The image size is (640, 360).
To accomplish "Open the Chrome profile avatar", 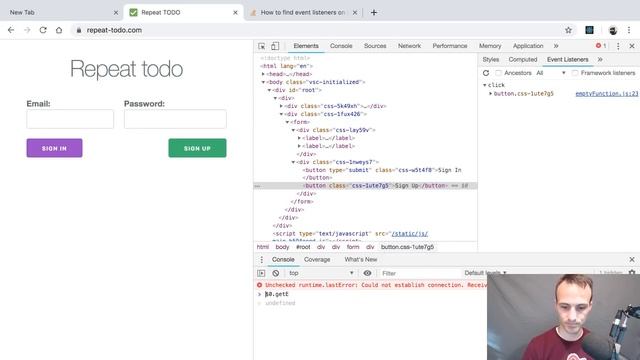I will (613, 30).
